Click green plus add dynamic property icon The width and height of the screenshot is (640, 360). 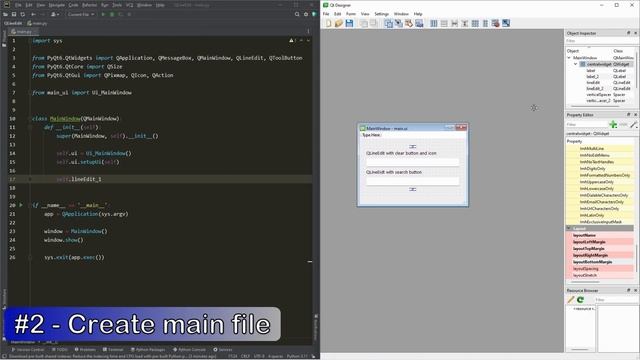[x=613, y=124]
